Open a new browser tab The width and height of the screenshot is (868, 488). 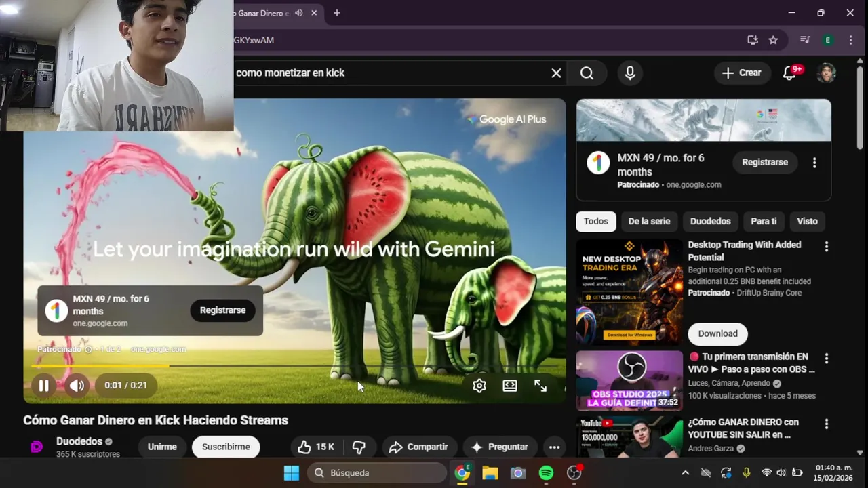tap(336, 13)
